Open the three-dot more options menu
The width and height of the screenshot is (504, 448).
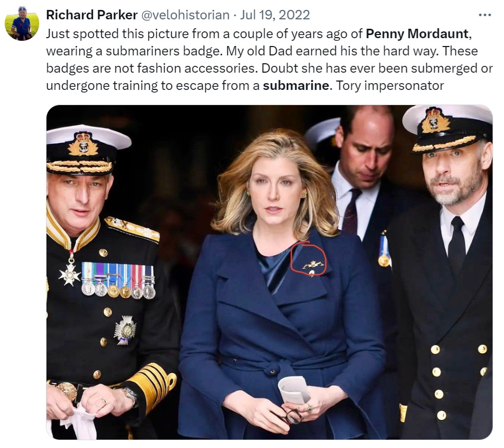coord(485,15)
